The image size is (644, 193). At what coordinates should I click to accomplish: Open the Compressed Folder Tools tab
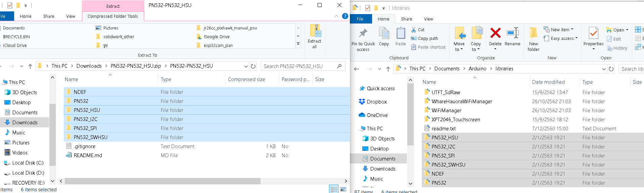click(113, 16)
